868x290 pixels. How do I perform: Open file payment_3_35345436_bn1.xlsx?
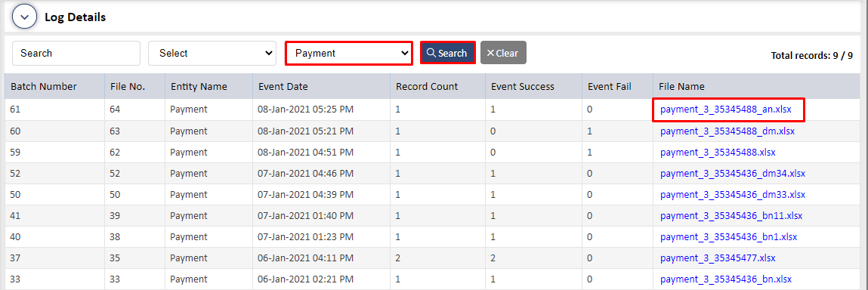coord(729,237)
